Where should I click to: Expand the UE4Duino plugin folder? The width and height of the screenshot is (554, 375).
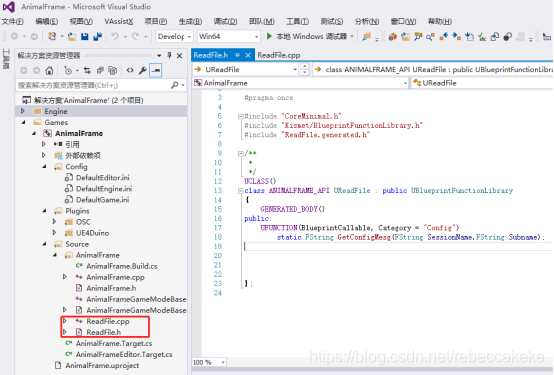pyautogui.click(x=54, y=233)
